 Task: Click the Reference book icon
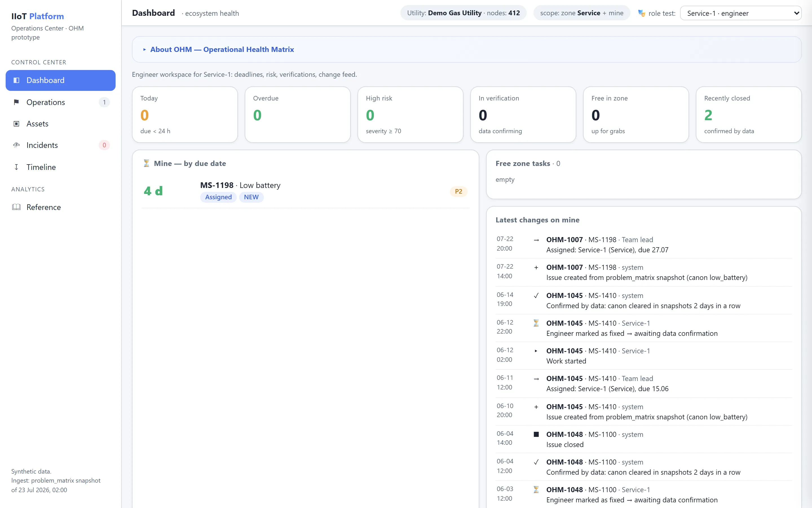tap(16, 207)
